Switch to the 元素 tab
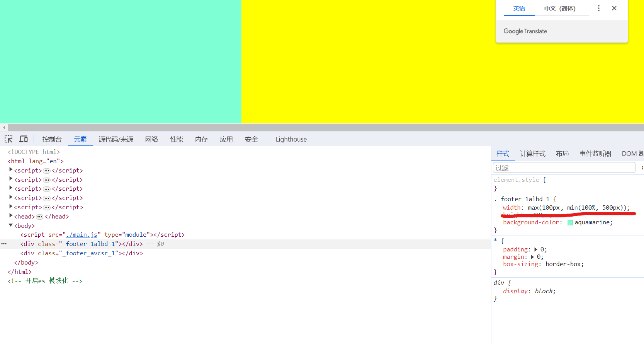Screen dimensions: 644x345 [80, 139]
